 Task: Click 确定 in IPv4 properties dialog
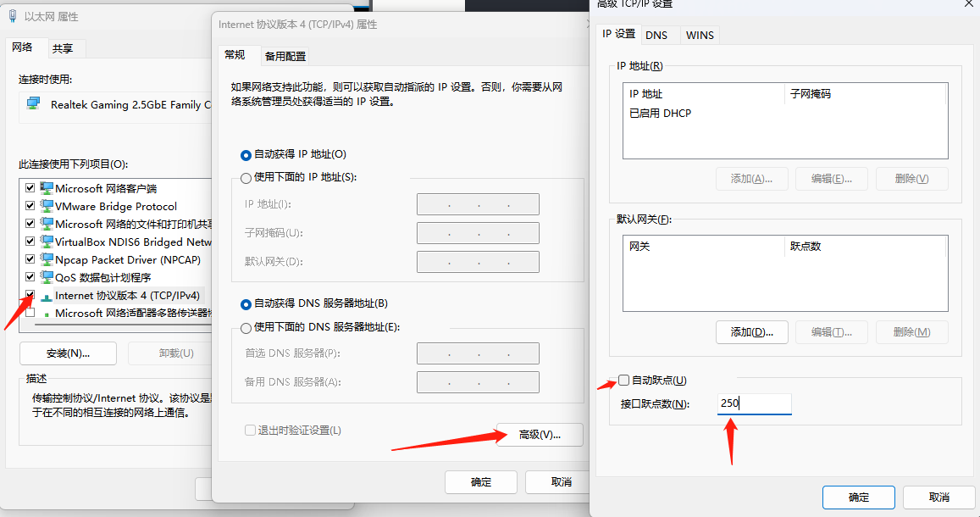pos(481,482)
